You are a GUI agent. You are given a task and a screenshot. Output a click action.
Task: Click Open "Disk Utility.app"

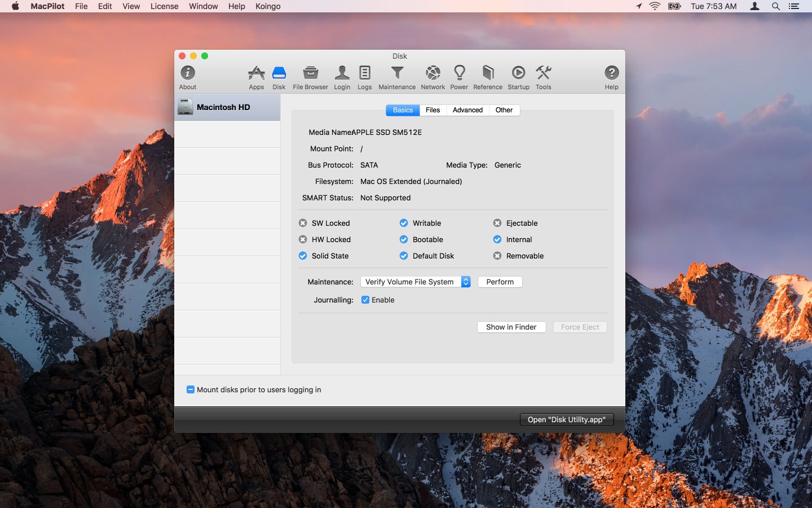click(x=566, y=419)
